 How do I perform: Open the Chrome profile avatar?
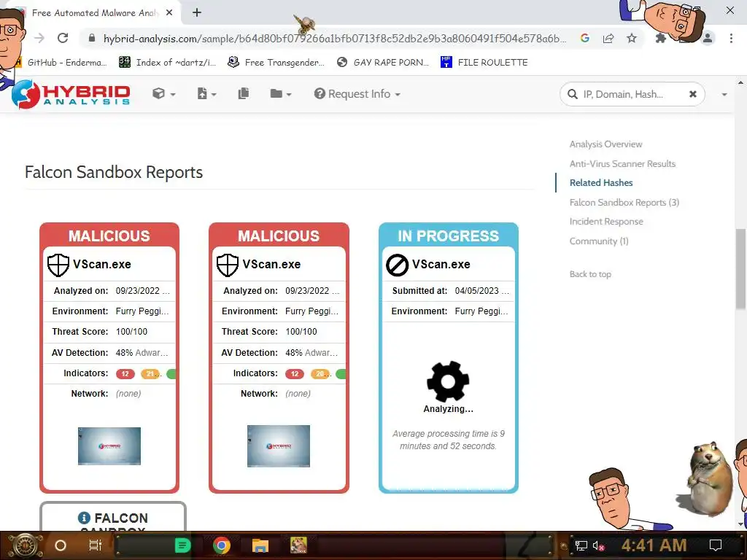click(x=708, y=38)
